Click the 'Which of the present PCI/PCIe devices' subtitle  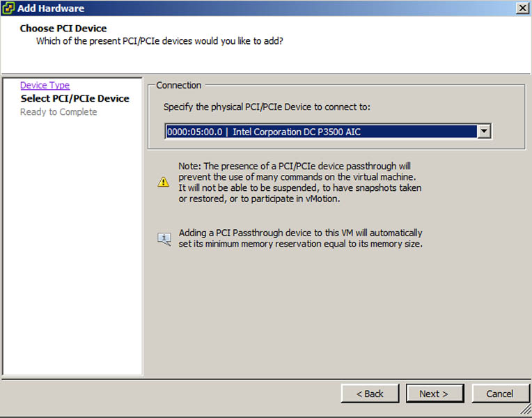(x=159, y=41)
